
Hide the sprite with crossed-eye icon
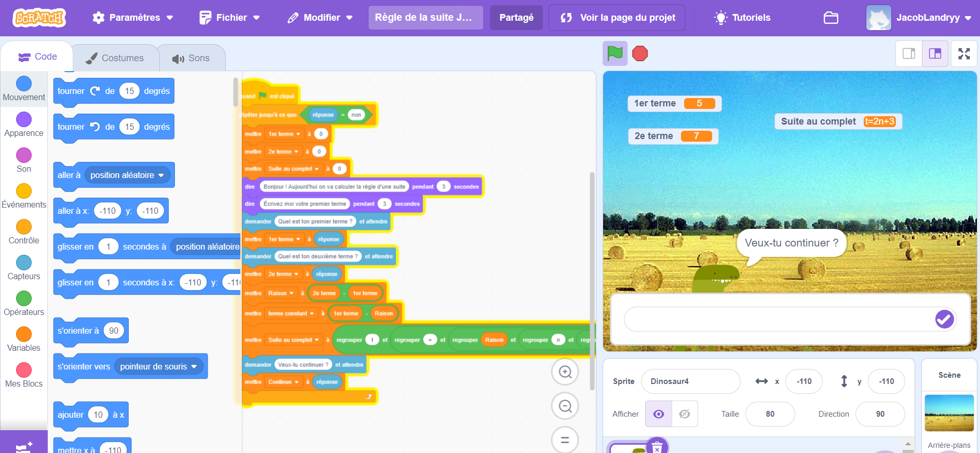pyautogui.click(x=685, y=414)
